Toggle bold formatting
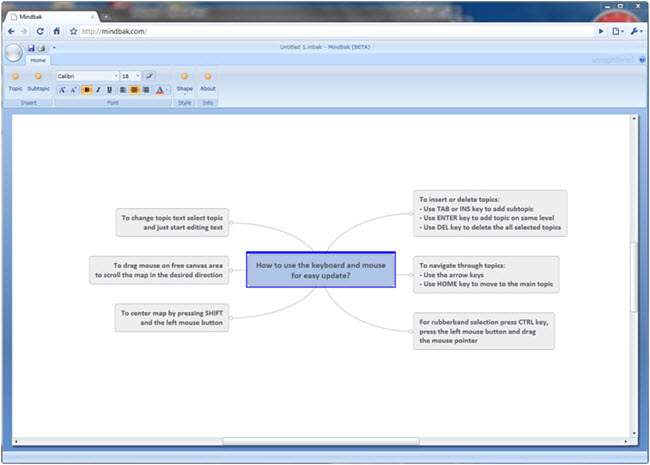Image resolution: width=650 pixels, height=465 pixels. [87, 90]
